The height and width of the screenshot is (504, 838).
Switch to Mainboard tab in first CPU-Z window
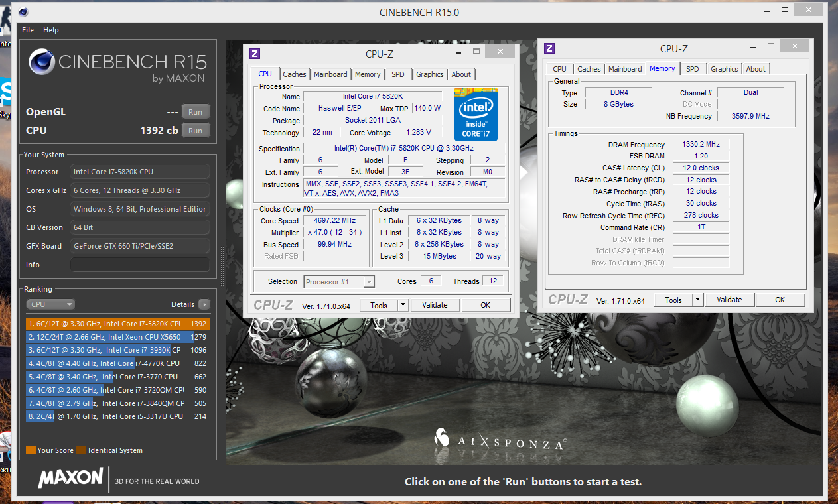click(x=330, y=74)
